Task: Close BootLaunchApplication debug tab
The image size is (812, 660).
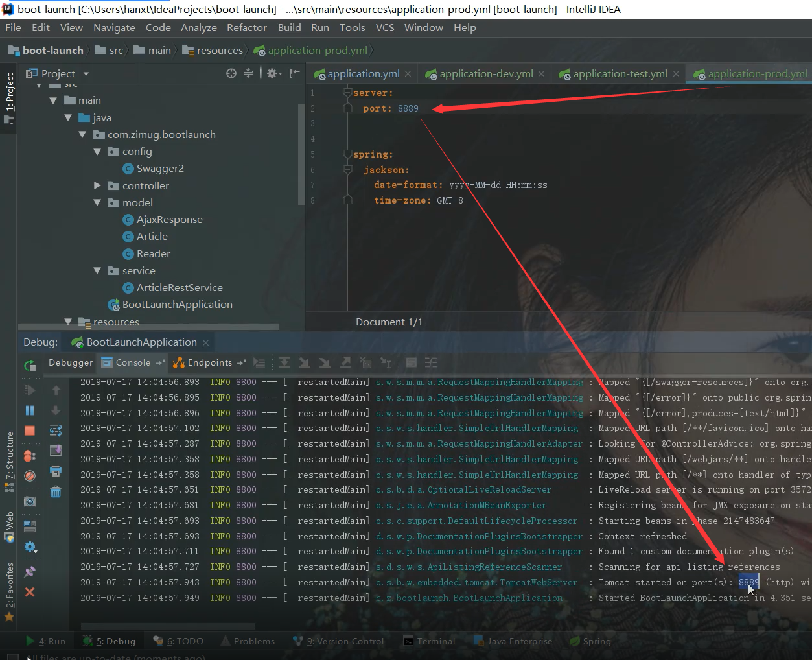Action: click(x=205, y=342)
